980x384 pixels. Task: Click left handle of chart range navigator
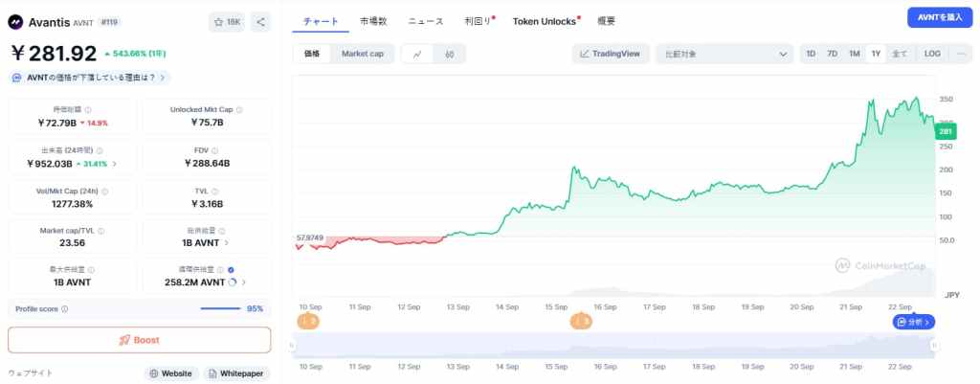[291, 346]
